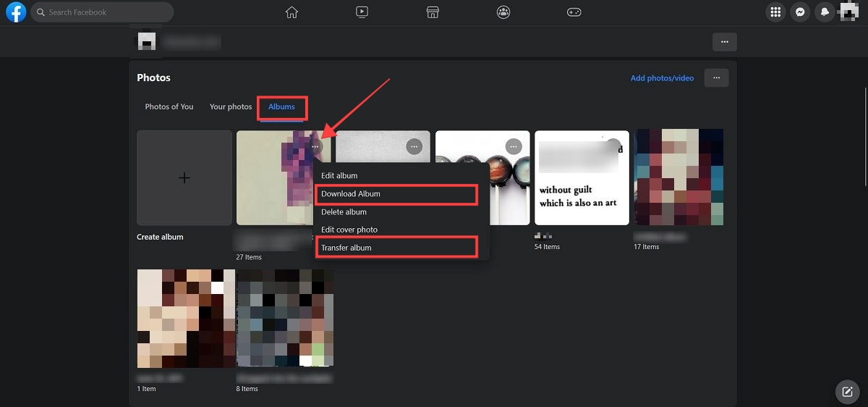Screen dimensions: 868x407
Task: Open the Groups icon
Action: (x=503, y=12)
